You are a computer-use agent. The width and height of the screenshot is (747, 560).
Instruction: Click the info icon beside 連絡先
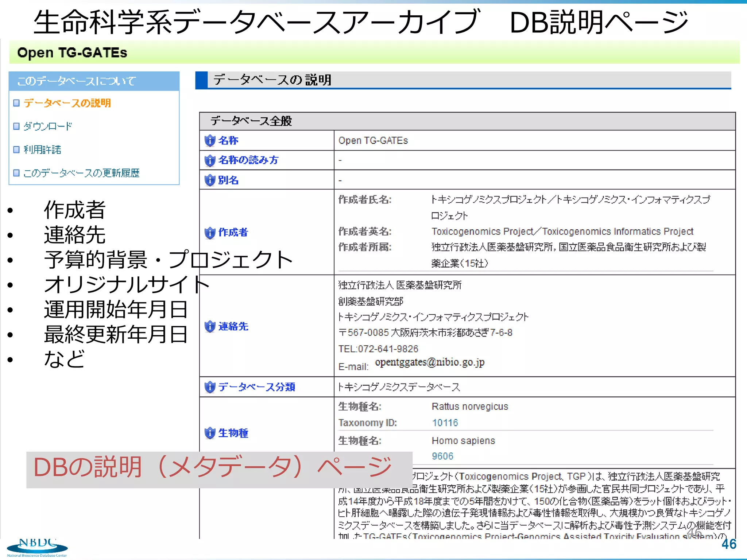tap(210, 327)
